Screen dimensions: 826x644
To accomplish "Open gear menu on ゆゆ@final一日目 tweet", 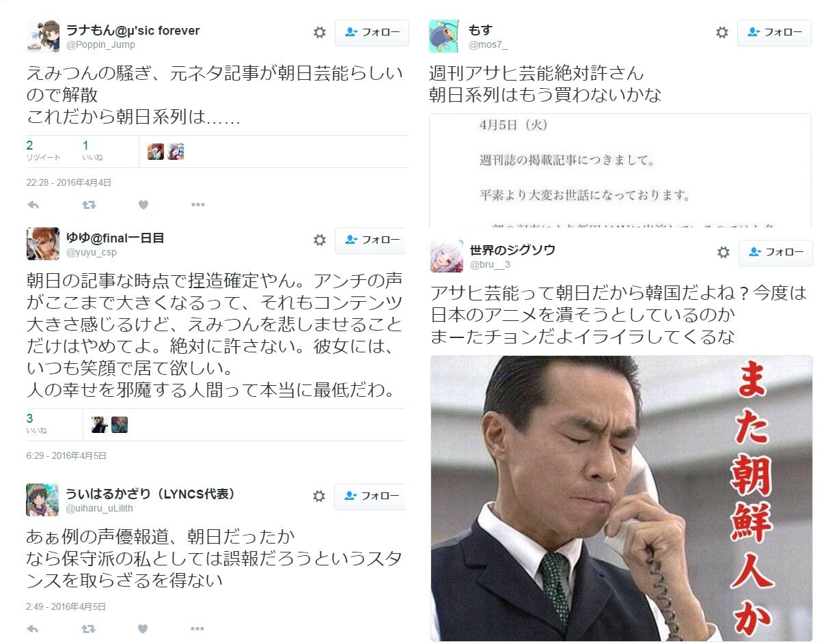I will click(x=320, y=240).
